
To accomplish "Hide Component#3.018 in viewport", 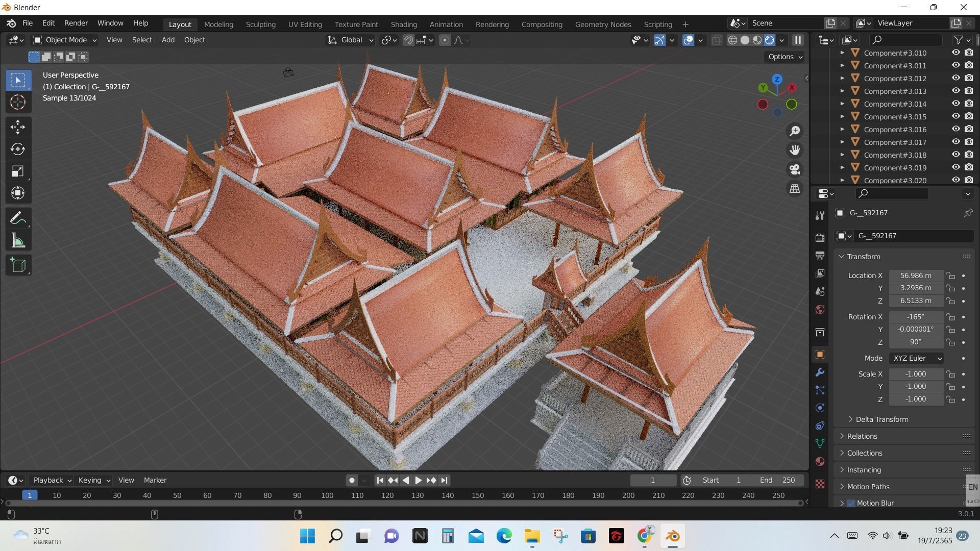I will [956, 155].
